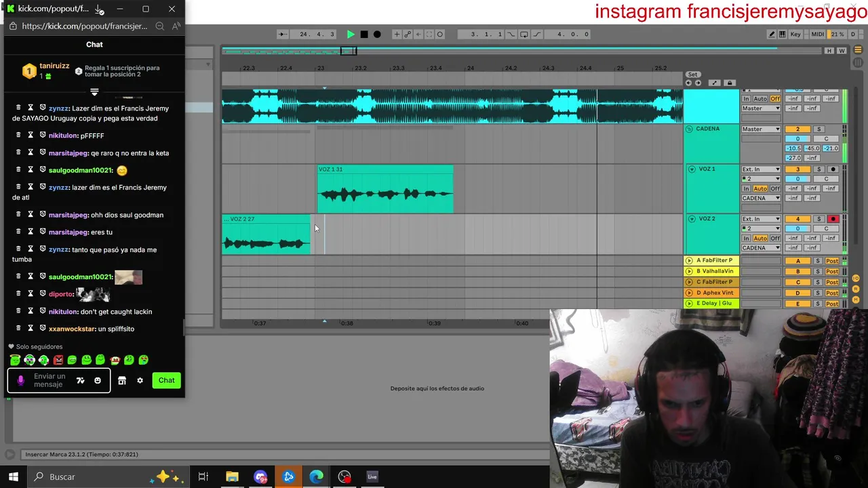Arm VOZ 1 track for recording
Viewport: 868px width, 488px height.
(833, 169)
